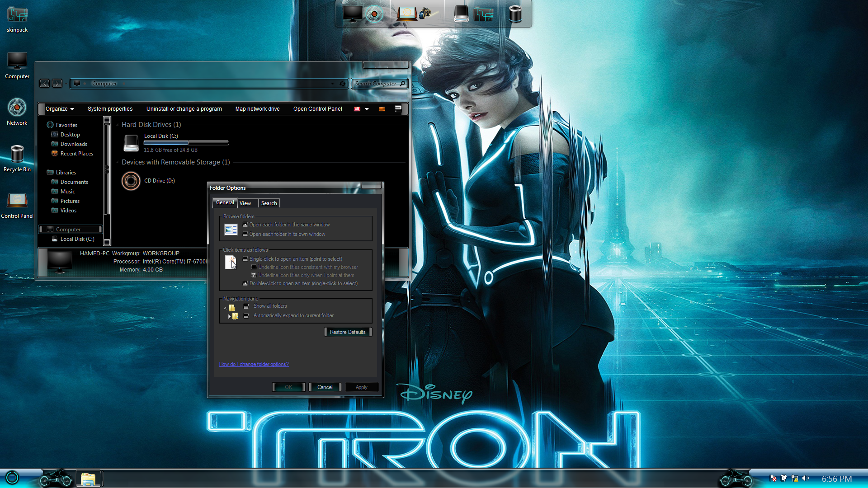Open How do I change folder options link

(254, 364)
